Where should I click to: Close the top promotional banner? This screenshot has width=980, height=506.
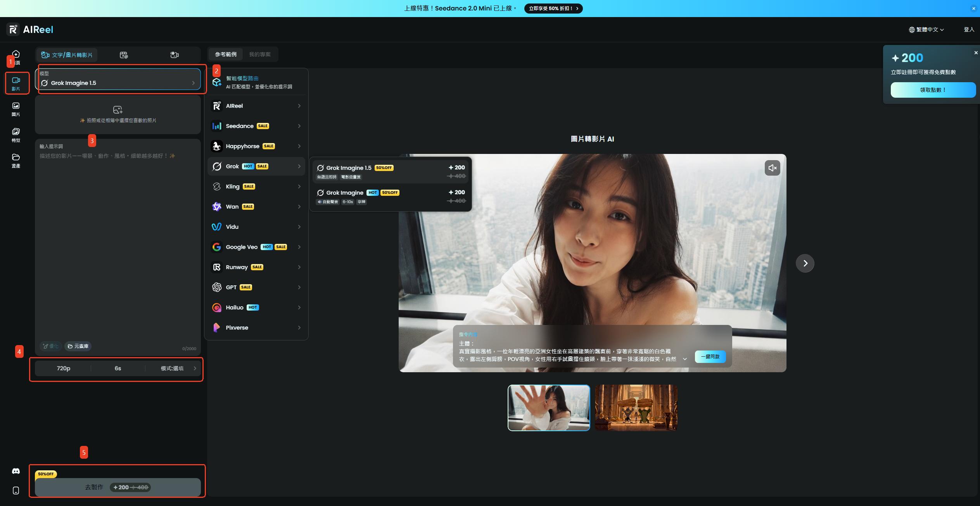[x=973, y=9]
